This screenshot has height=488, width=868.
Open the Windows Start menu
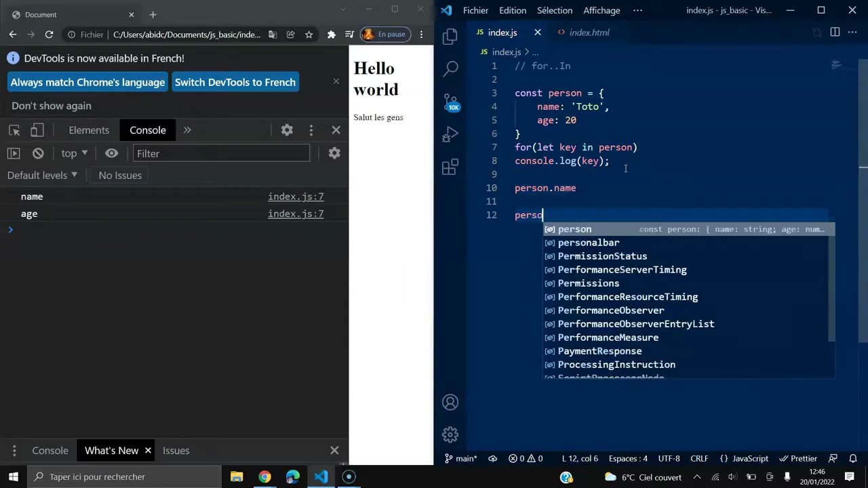[x=13, y=476]
